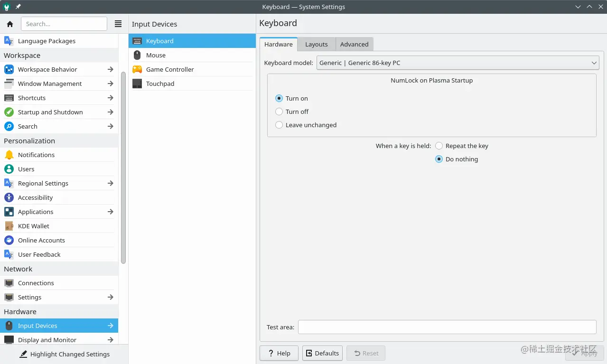Switch to the Advanced tab
Viewport: 607px width, 364px height.
coord(355,44)
